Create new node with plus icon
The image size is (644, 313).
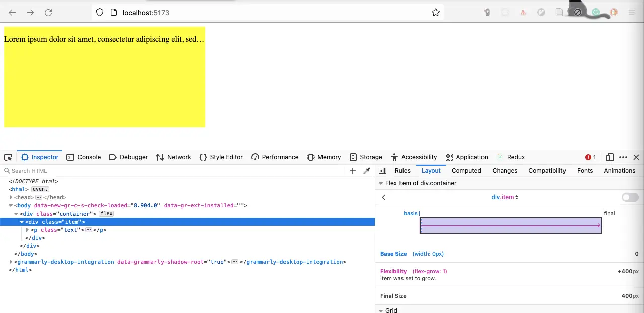tap(353, 171)
